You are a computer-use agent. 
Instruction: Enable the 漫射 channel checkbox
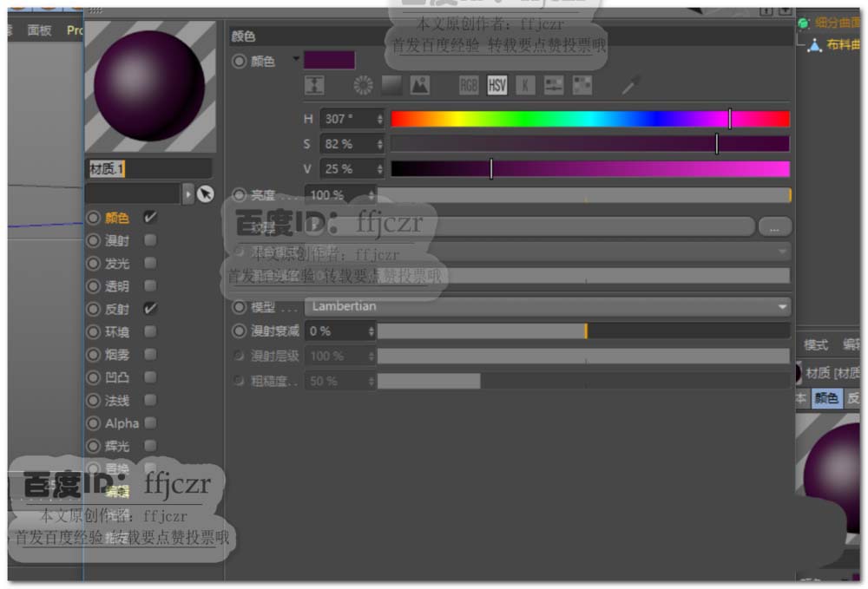149,240
